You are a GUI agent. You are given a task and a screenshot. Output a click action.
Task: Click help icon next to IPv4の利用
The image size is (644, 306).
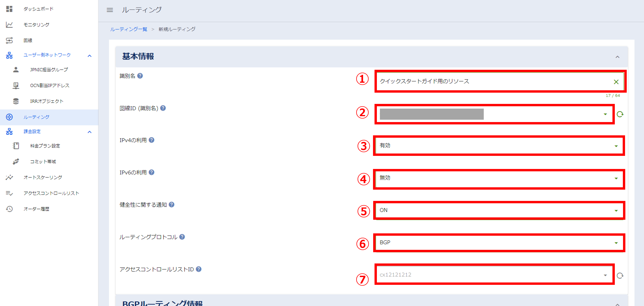152,140
